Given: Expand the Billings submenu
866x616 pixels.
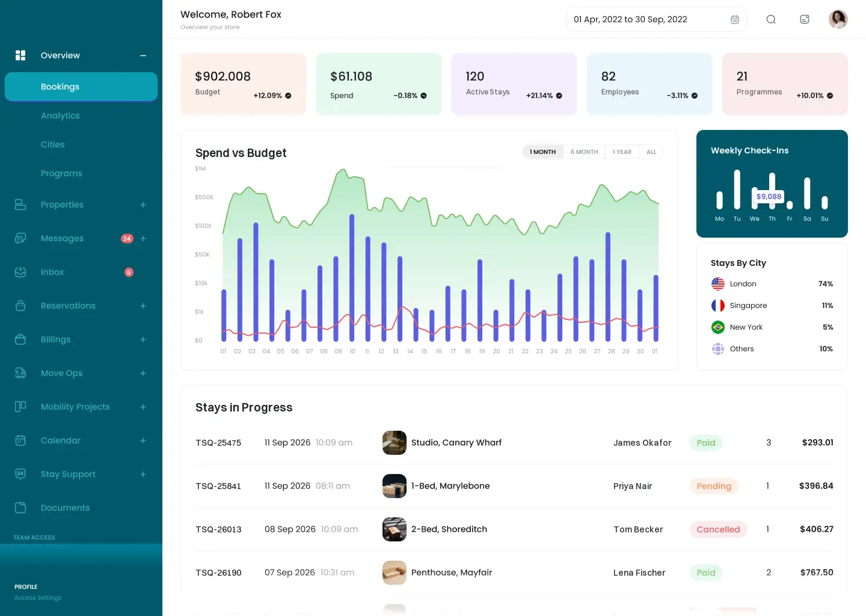Looking at the screenshot, I should [x=143, y=339].
